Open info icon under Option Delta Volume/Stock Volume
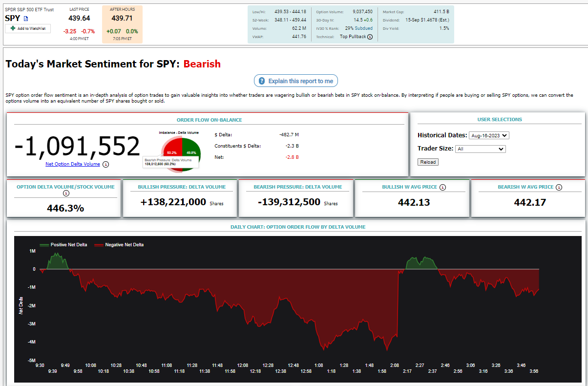Screen dimensions: 588x386 pos(66,193)
